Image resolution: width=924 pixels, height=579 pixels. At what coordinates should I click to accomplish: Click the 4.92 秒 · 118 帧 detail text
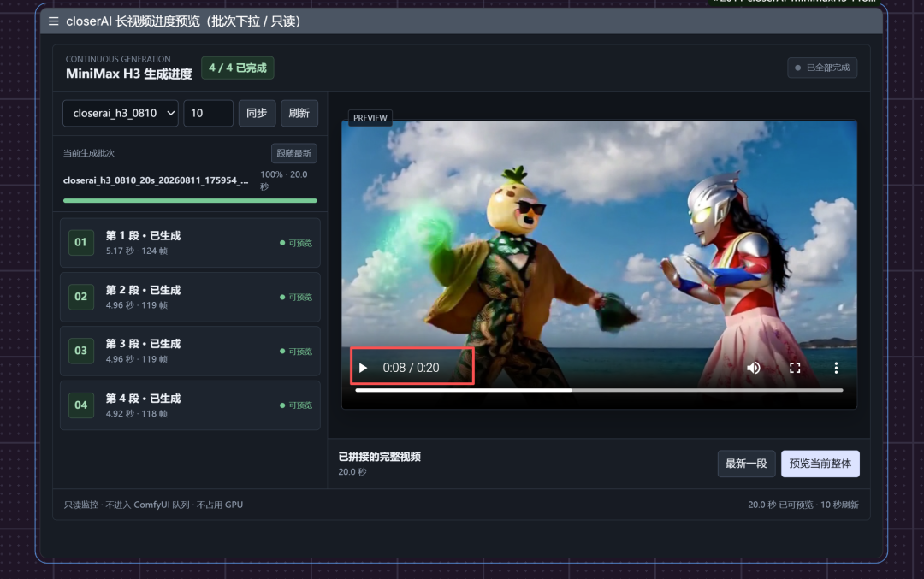point(137,413)
